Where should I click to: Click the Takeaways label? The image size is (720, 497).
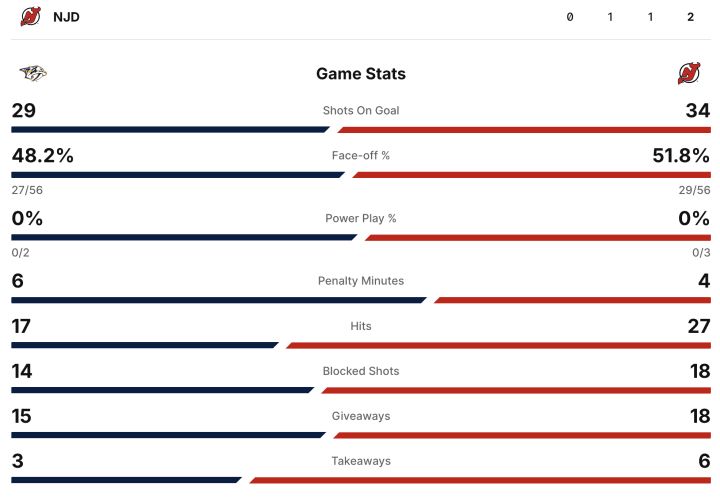[361, 461]
